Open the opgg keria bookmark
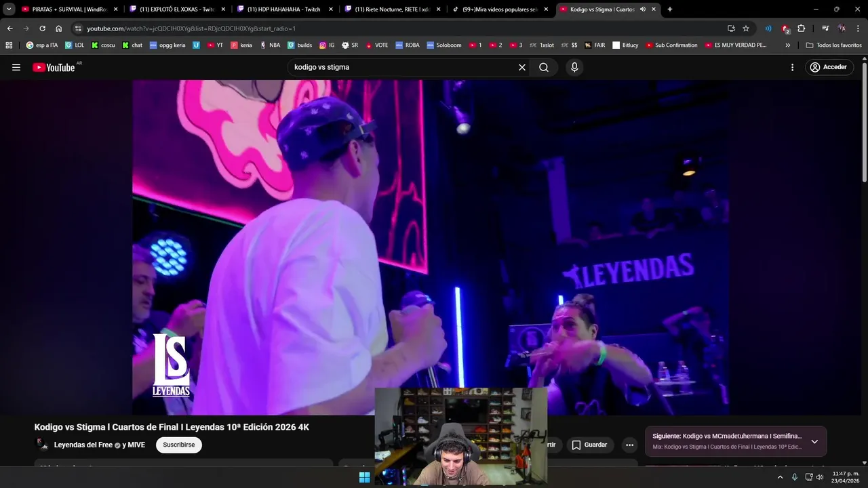This screenshot has width=868, height=488. click(167, 45)
